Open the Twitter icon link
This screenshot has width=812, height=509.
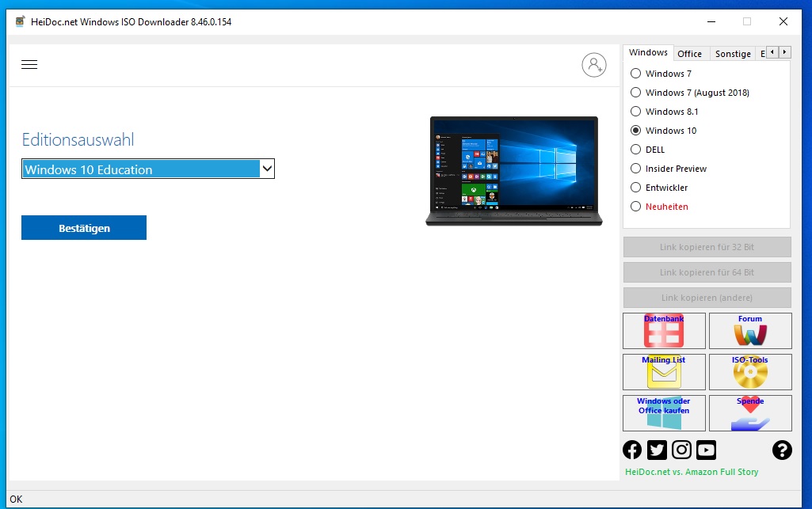(x=657, y=450)
